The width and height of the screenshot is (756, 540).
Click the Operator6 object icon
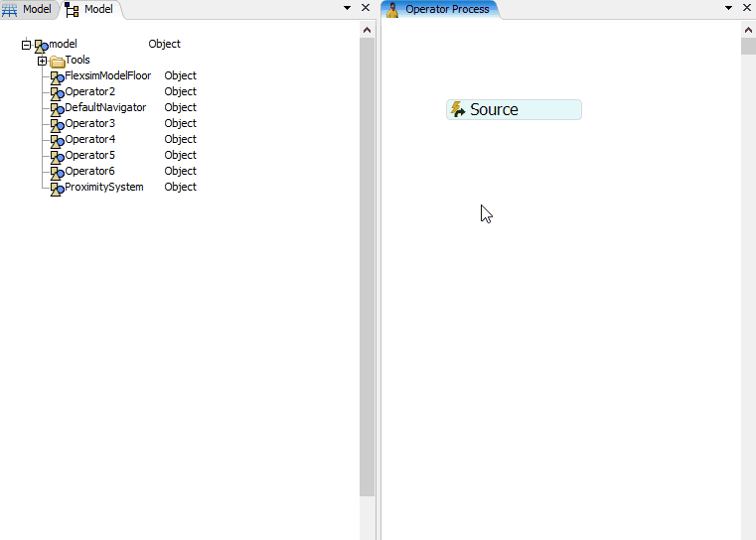click(57, 172)
